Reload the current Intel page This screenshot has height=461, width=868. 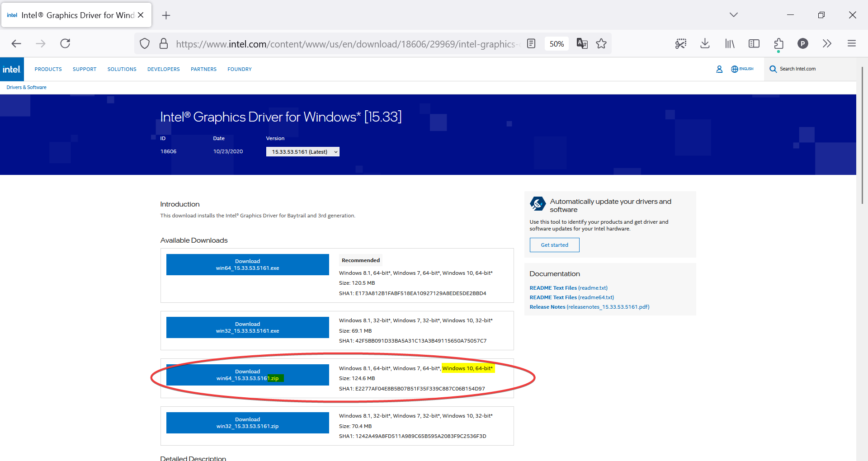point(65,43)
